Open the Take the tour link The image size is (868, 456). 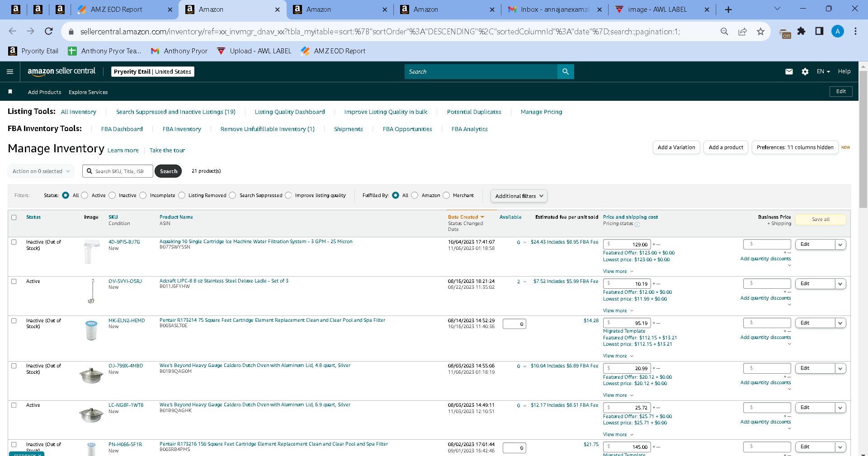pos(167,150)
